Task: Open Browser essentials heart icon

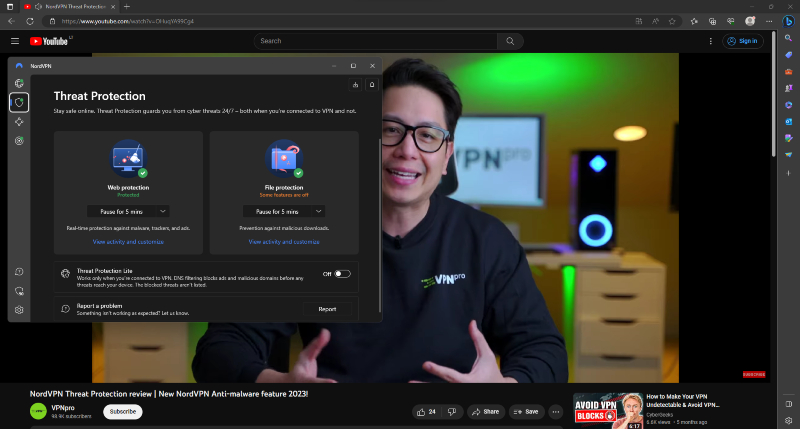Action: pyautogui.click(x=731, y=21)
